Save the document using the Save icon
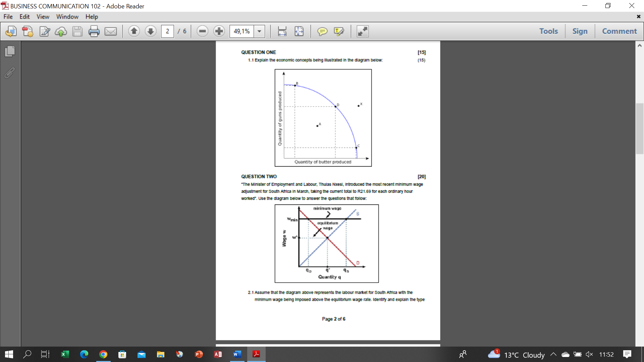Viewport: 644px width, 362px height. point(77,31)
